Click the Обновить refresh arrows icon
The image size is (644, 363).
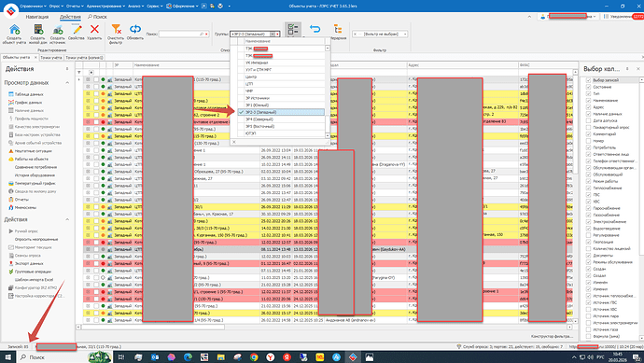click(135, 29)
